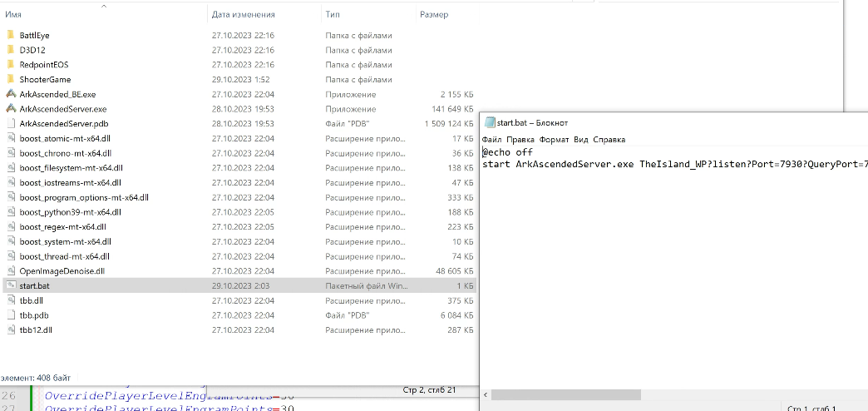Select the start.bat batch file icon

tap(10, 286)
